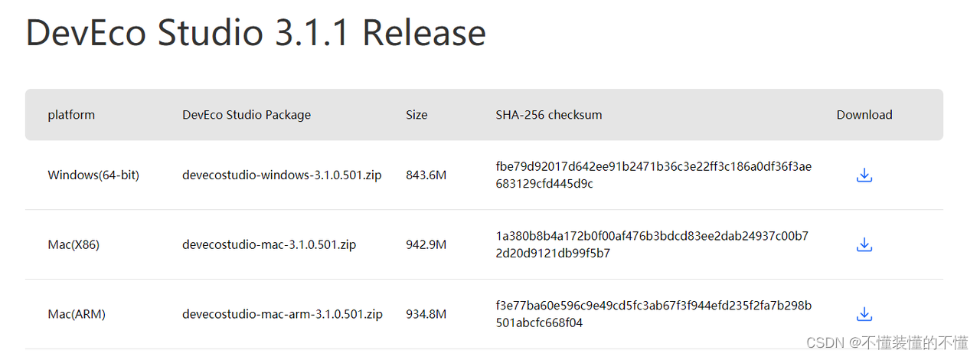Click the Windows checksum starting with fbe79d
This screenshot has width=980, height=357.
(x=654, y=175)
